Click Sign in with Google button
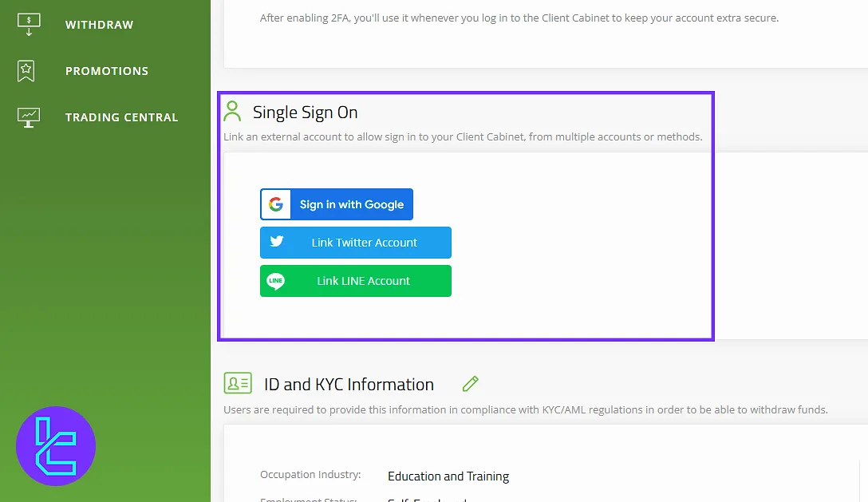 click(337, 204)
